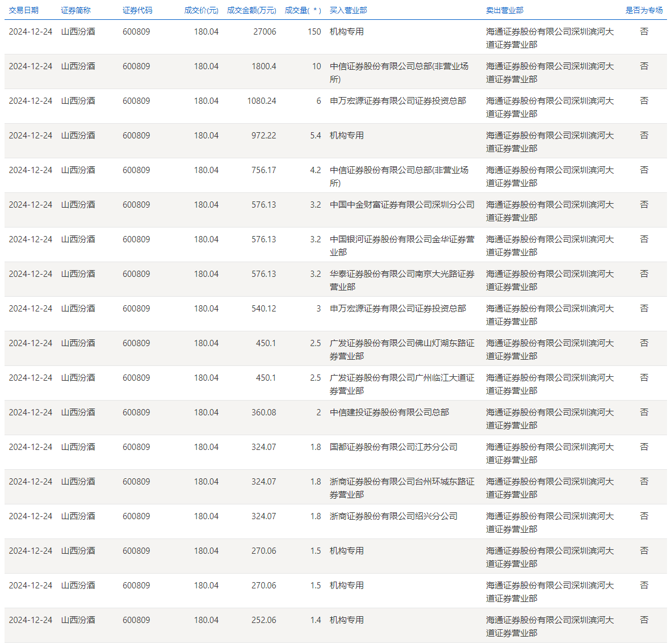Click the volume value 5.4
Viewport: 671px width, 644px height.
(316, 136)
